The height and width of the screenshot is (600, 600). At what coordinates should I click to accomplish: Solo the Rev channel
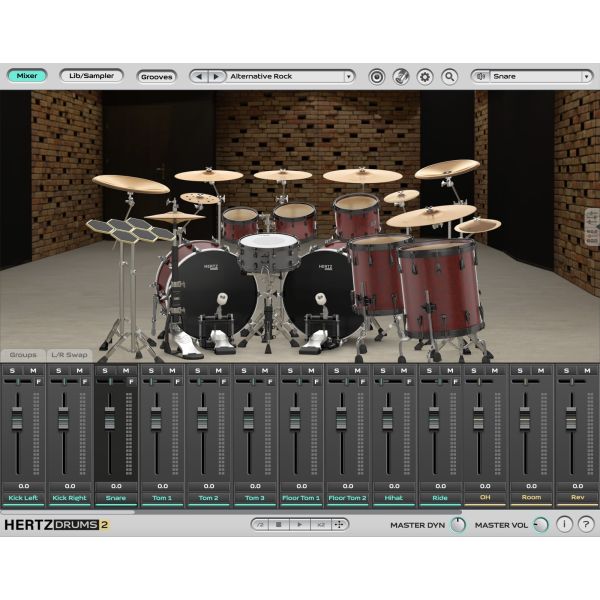click(x=566, y=370)
